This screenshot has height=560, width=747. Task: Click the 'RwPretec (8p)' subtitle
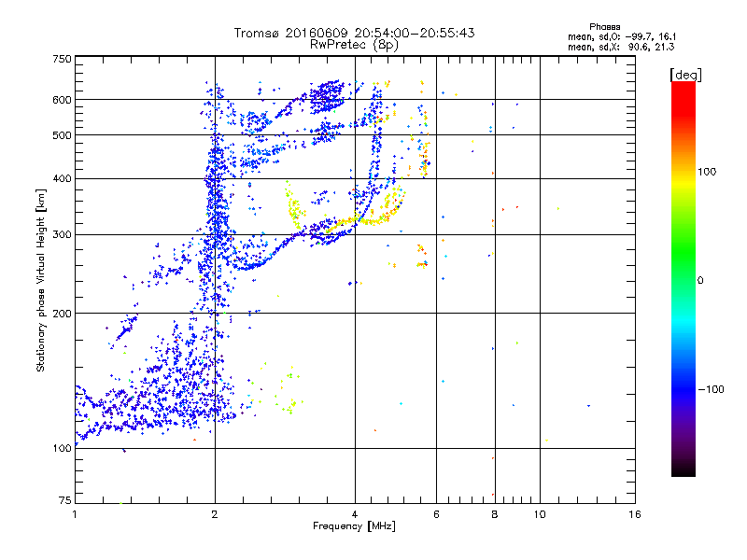(354, 45)
